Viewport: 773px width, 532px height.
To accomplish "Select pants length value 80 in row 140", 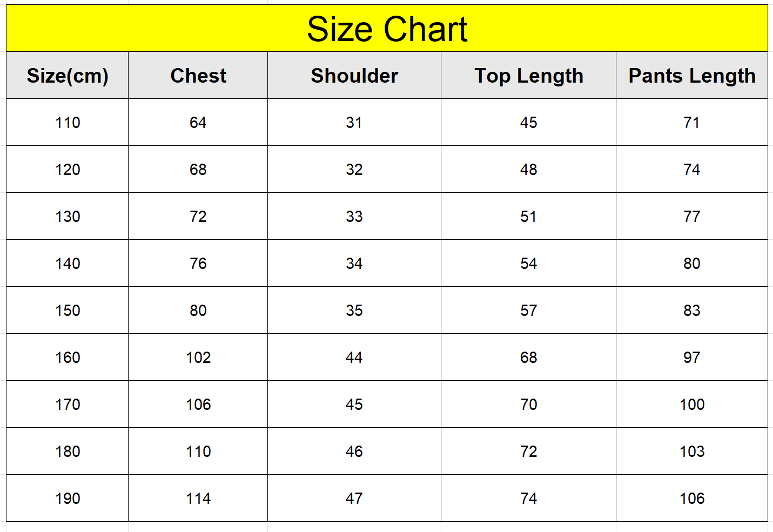I will (692, 264).
